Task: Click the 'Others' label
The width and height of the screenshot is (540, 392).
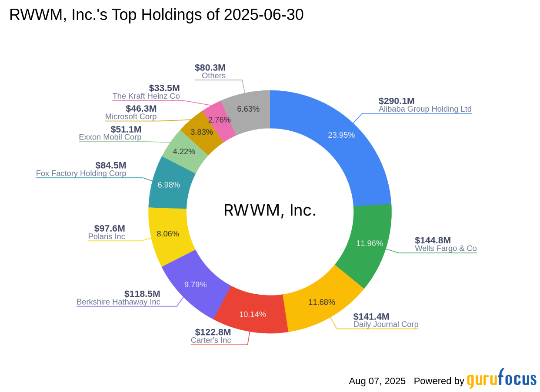Action: click(x=213, y=76)
